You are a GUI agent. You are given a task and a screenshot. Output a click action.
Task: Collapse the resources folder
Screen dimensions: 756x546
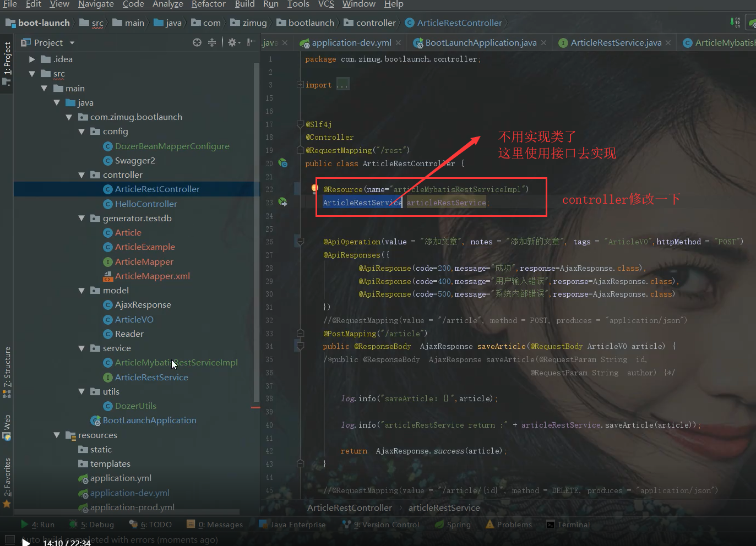[x=57, y=435]
